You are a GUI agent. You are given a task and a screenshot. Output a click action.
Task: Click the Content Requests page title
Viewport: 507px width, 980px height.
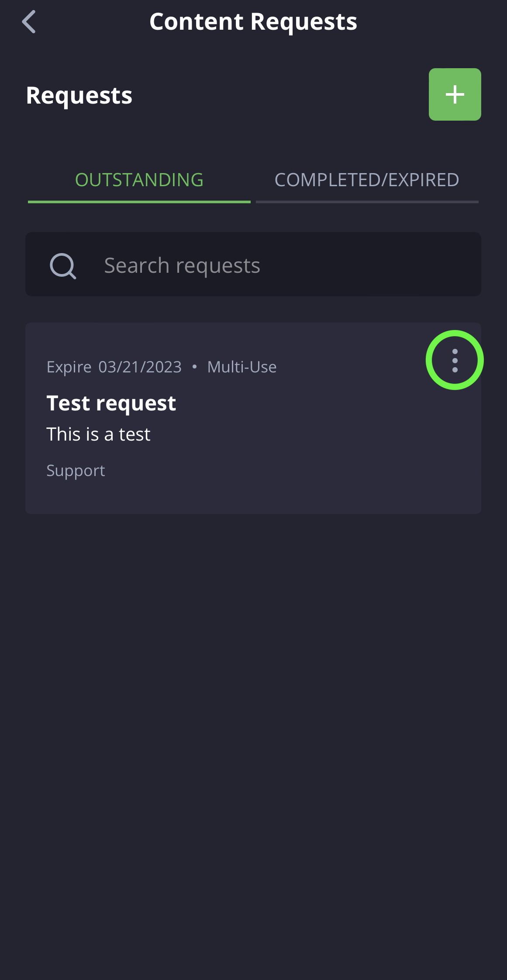(253, 22)
